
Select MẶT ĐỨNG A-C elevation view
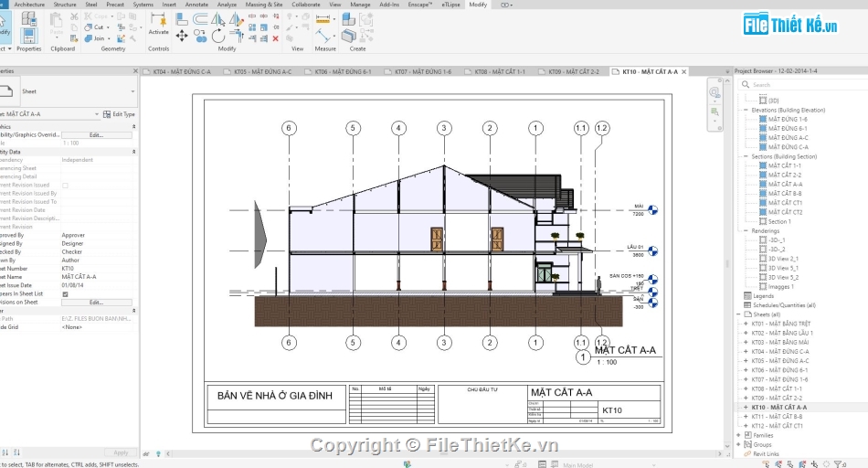(788, 138)
